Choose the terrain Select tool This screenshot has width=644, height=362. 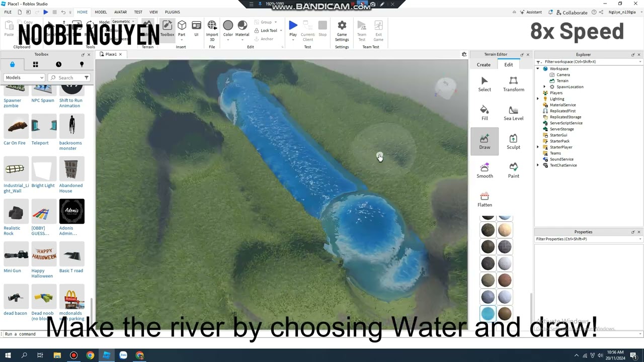pos(485,84)
